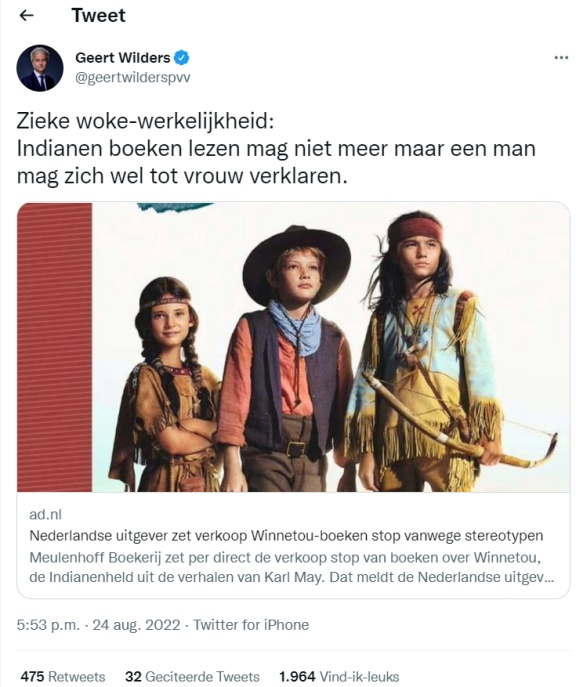
Task: View the 1.964 Vind-ik-leuks list
Action: tap(339, 676)
